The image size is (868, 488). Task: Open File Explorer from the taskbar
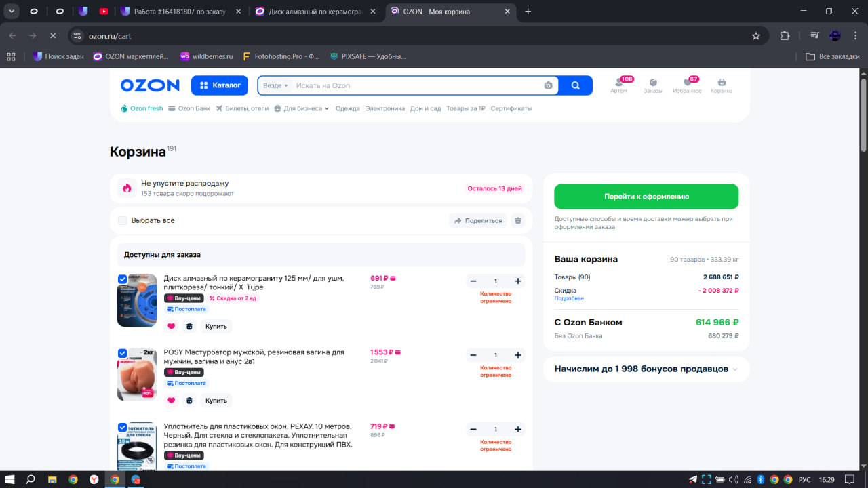(x=52, y=479)
